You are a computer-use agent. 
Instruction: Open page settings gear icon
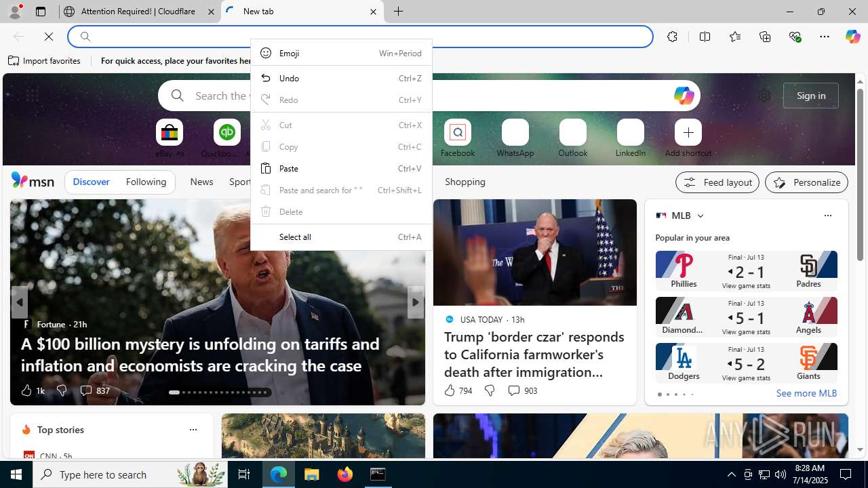pos(764,96)
